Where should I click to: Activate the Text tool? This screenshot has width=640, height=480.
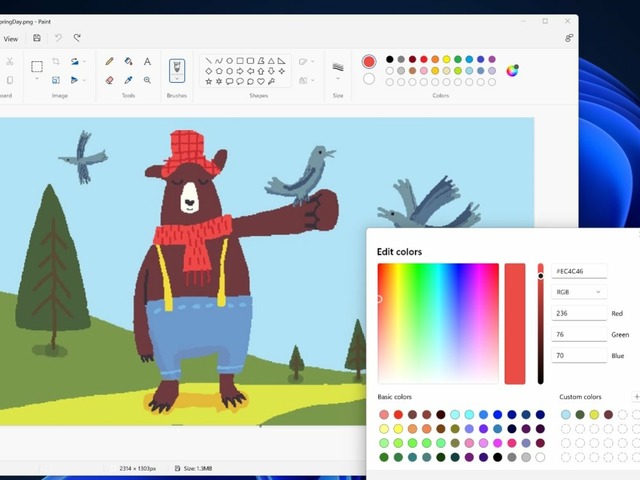coord(147,61)
